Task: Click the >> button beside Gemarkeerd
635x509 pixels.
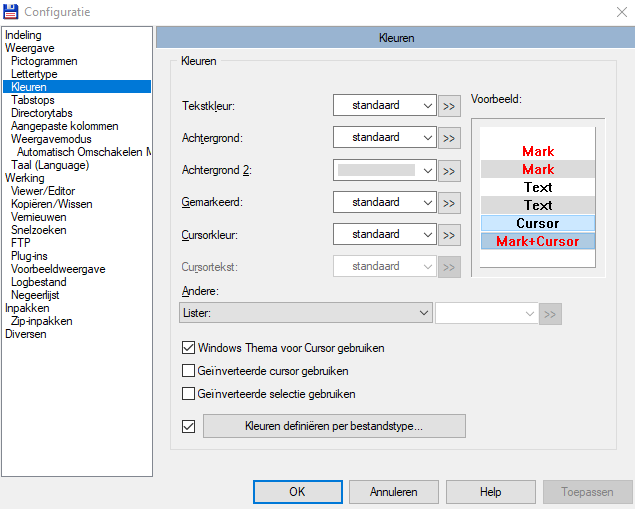Action: (449, 203)
